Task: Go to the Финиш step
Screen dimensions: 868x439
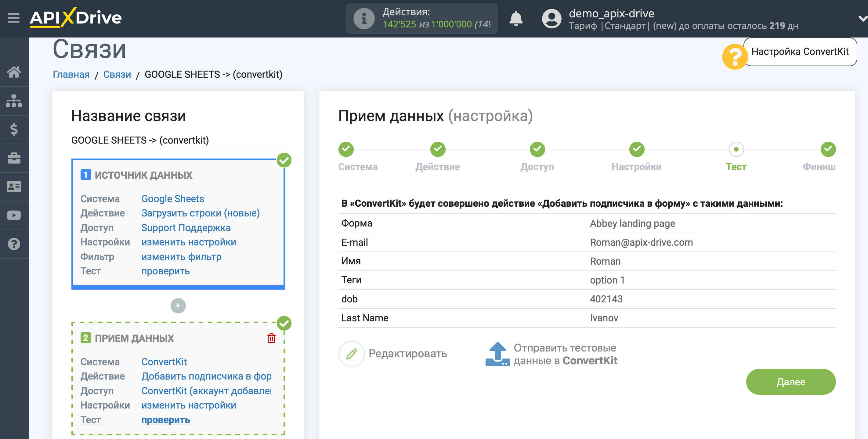Action: click(x=828, y=149)
